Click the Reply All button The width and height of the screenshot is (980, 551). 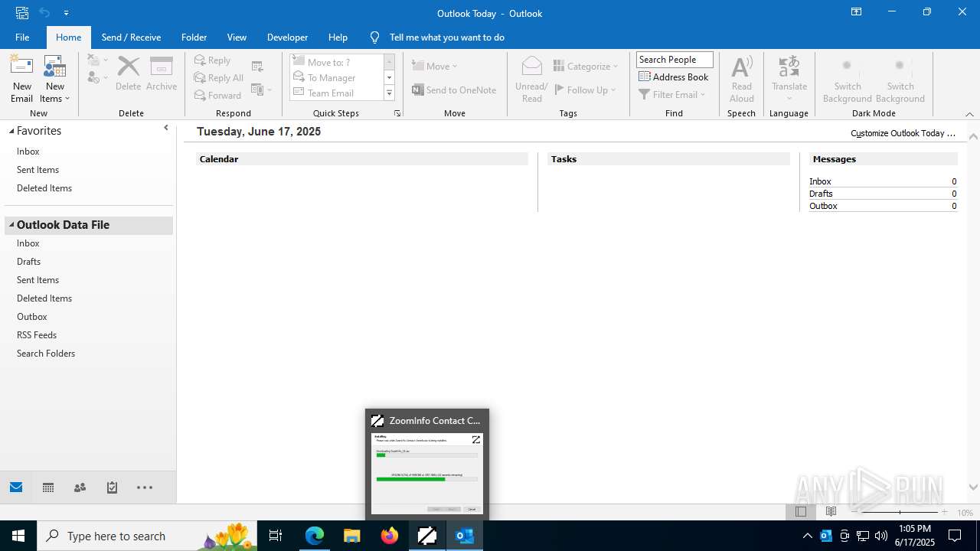[219, 77]
